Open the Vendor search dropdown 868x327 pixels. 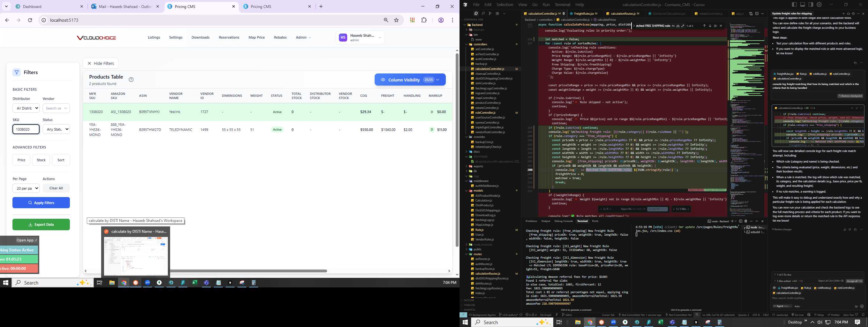coord(56,108)
